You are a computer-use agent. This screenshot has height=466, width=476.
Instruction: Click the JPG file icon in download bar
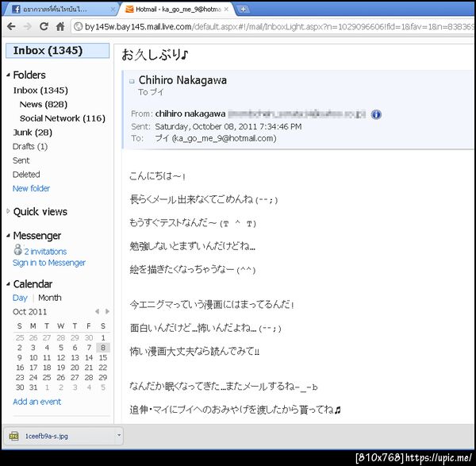pos(13,436)
